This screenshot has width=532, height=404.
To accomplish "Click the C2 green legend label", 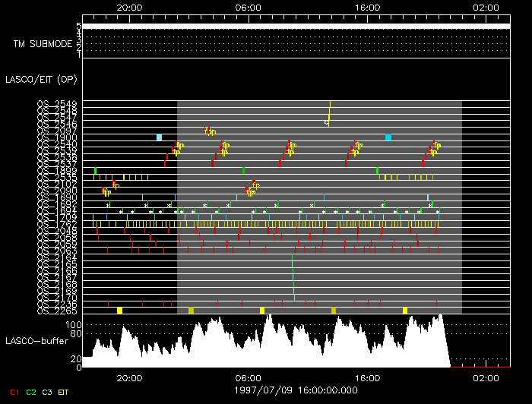I will click(31, 392).
